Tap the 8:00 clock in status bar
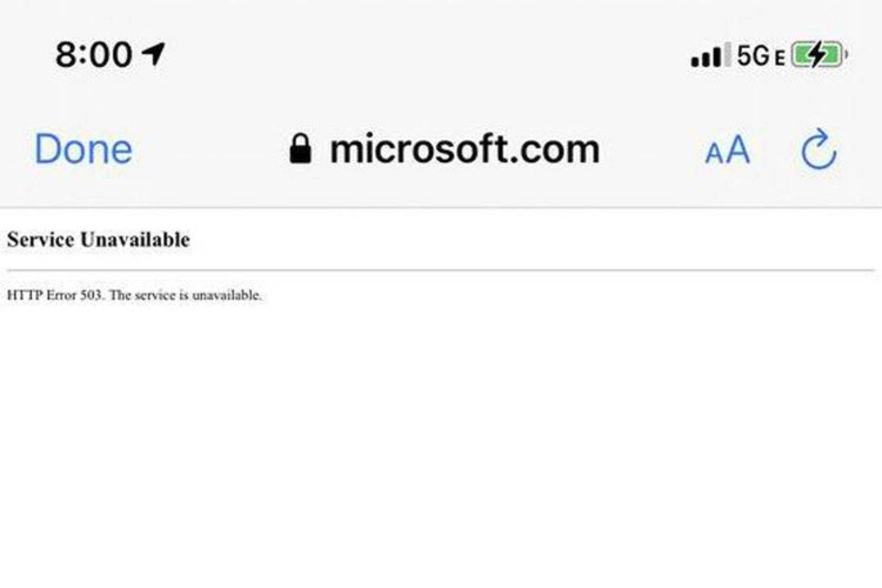This screenshot has height=588, width=882. coord(94,55)
